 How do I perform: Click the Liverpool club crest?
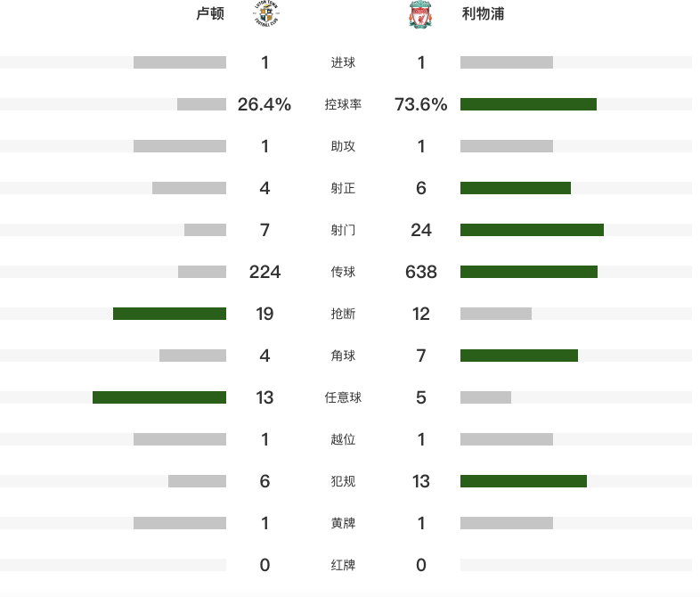tap(420, 14)
